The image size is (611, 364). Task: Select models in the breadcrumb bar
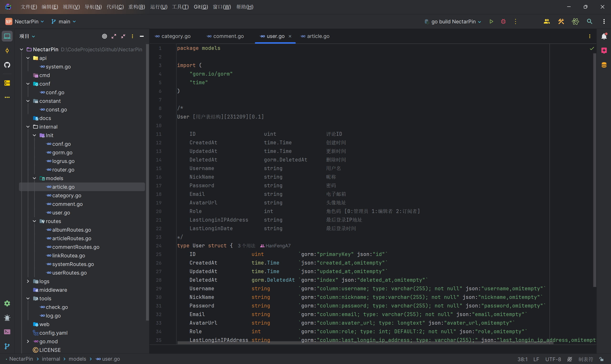(78, 359)
